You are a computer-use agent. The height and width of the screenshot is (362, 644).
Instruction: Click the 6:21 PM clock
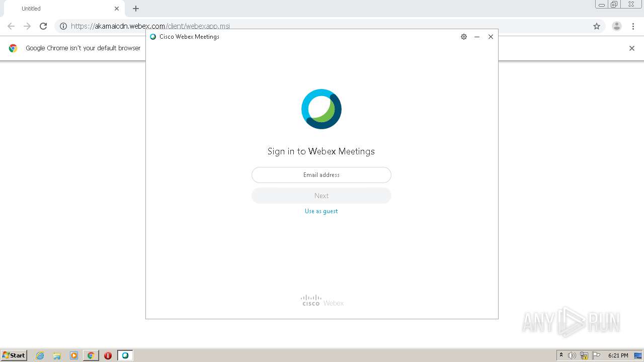tap(618, 355)
